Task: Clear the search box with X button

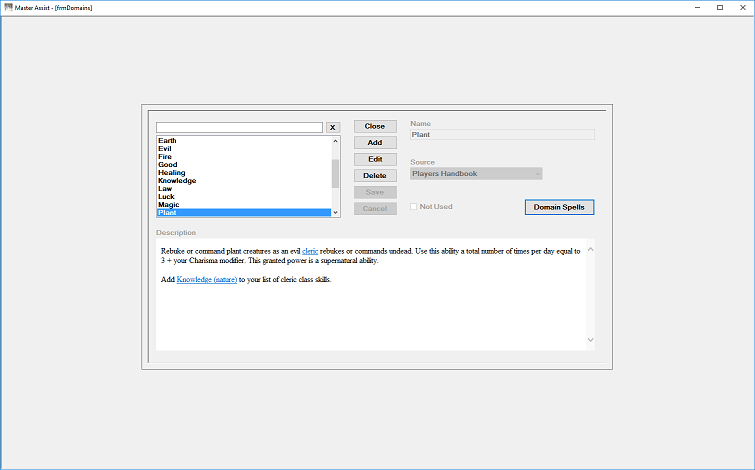Action: [x=333, y=128]
